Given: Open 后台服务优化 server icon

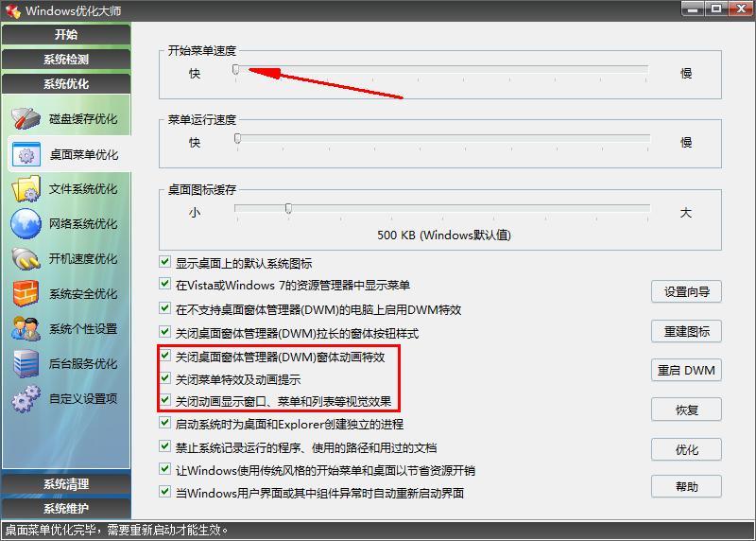Looking at the screenshot, I should tap(26, 364).
